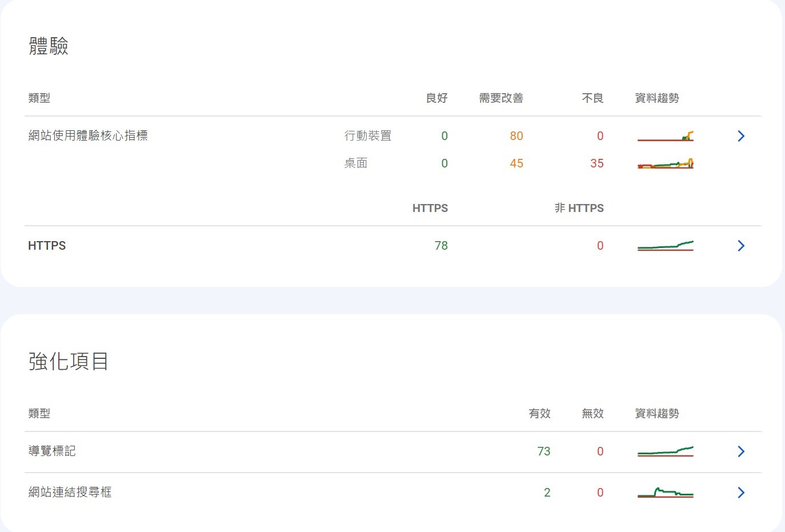Click the 不良 column header

pos(593,98)
